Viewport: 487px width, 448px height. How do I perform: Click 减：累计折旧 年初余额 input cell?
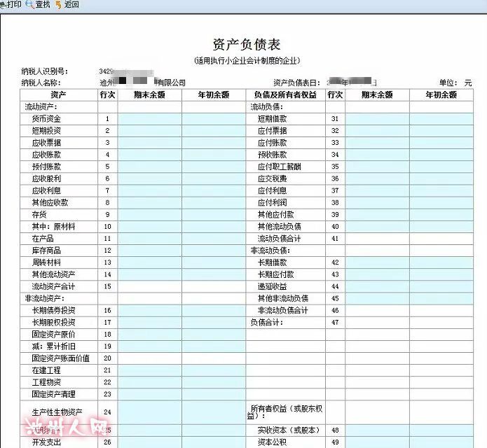[x=214, y=346]
